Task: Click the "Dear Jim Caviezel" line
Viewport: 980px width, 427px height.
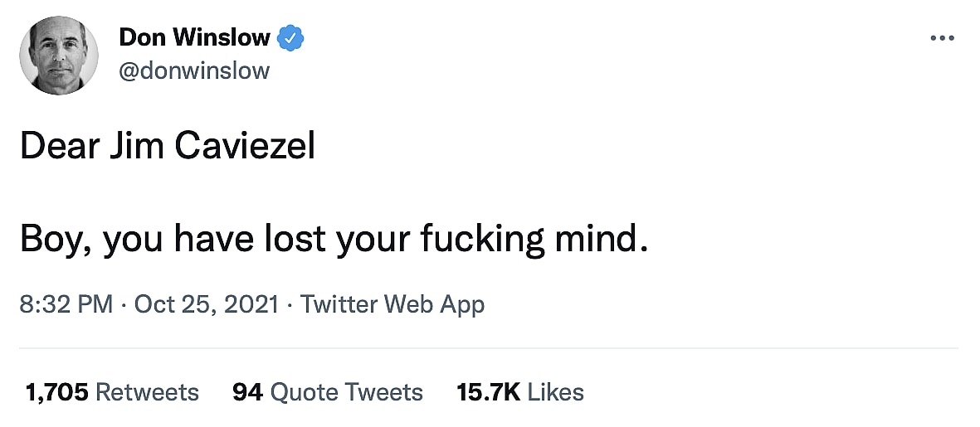Action: click(x=168, y=148)
